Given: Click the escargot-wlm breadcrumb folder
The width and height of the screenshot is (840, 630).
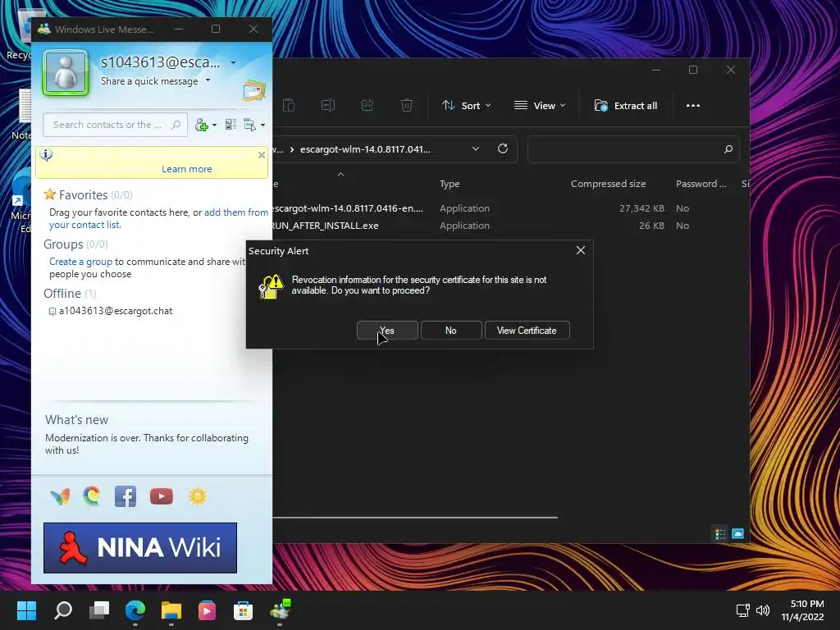Looking at the screenshot, I should (x=365, y=149).
